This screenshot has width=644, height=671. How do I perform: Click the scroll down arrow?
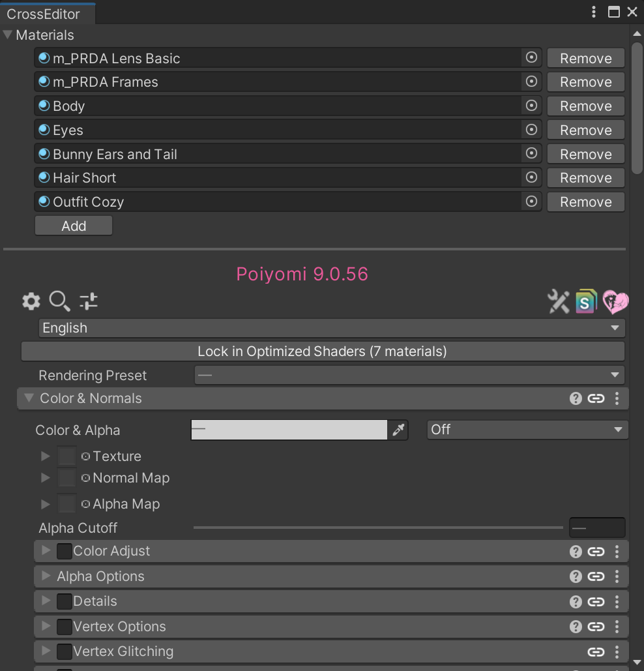[637, 662]
